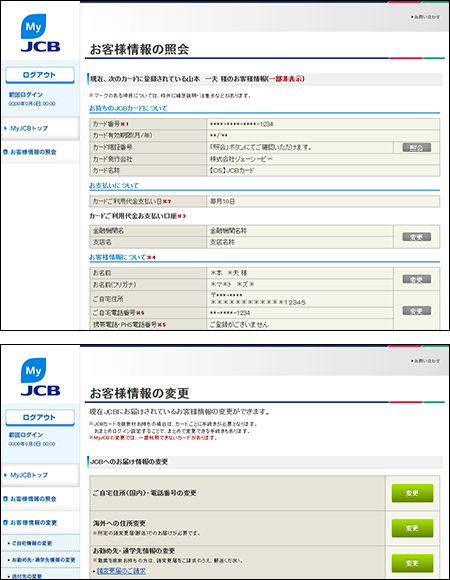Click 変更 button for 金融機関名 account

pyautogui.click(x=417, y=237)
